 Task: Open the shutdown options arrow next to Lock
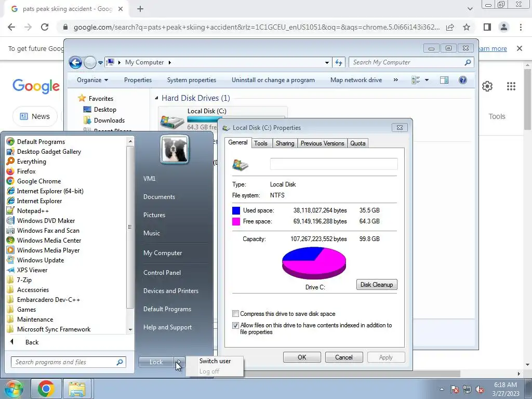[x=179, y=362]
